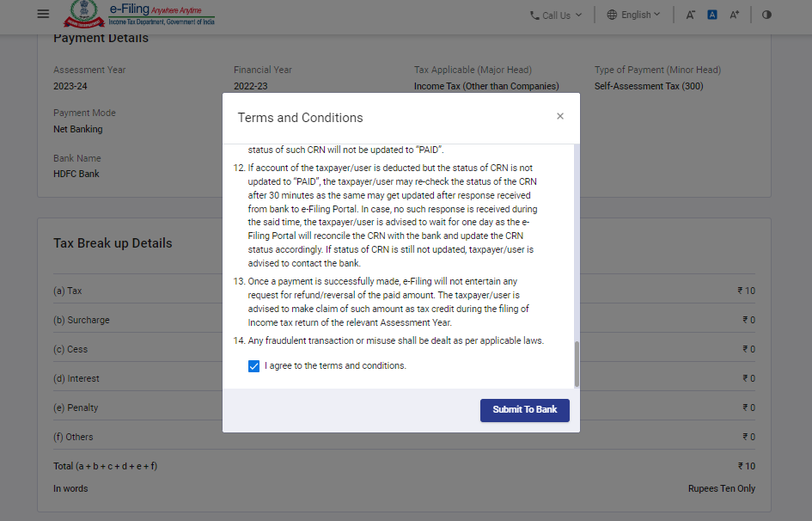812x521 pixels.
Task: Click the Tax Break up Details heading
Action: pyautogui.click(x=113, y=243)
